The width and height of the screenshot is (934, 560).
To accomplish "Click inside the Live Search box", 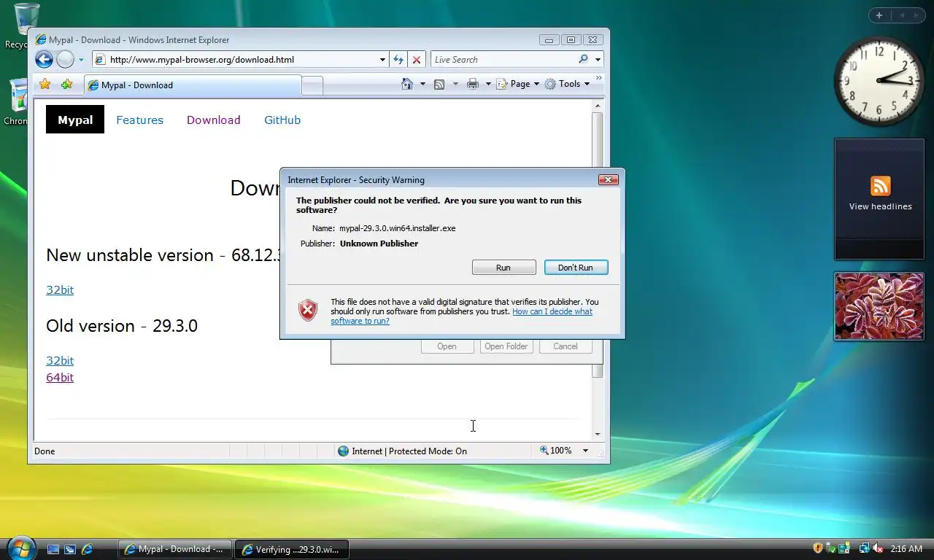I will [503, 60].
